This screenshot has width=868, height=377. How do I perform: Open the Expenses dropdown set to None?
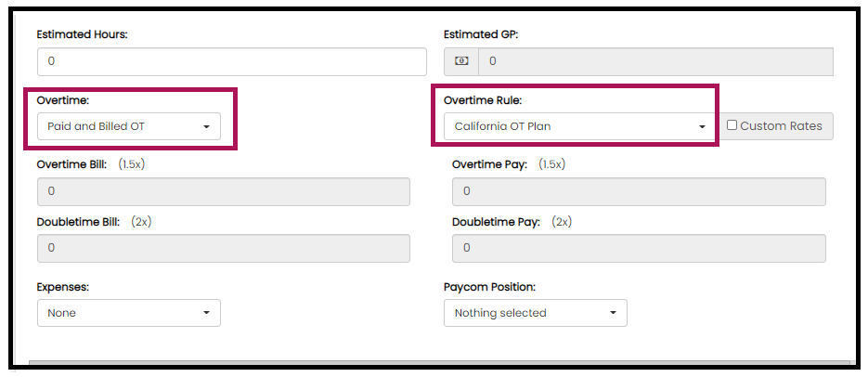pyautogui.click(x=129, y=313)
